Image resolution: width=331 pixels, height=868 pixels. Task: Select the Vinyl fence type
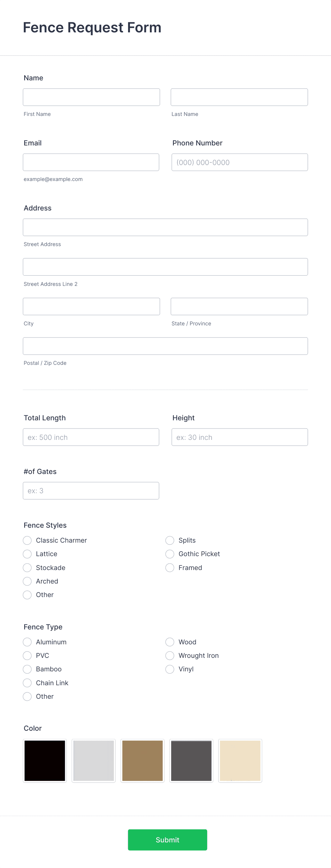169,669
